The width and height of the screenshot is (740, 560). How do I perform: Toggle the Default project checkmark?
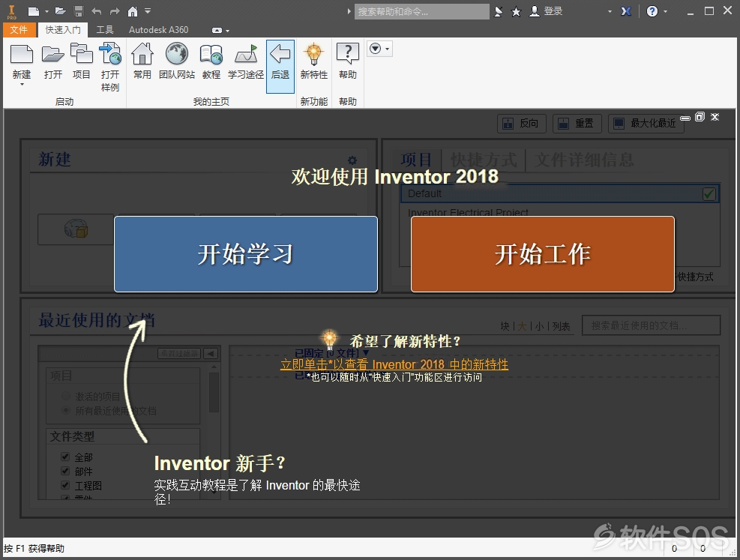(709, 194)
